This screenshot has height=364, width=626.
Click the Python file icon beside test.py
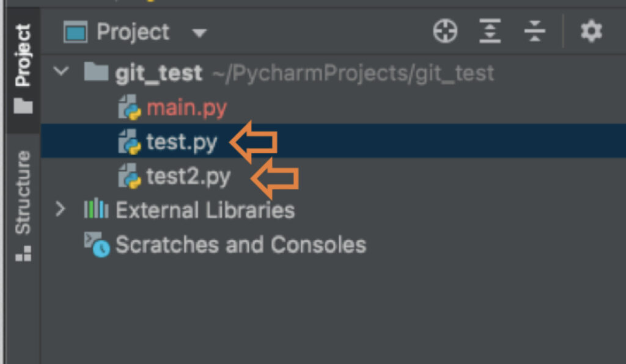130,142
